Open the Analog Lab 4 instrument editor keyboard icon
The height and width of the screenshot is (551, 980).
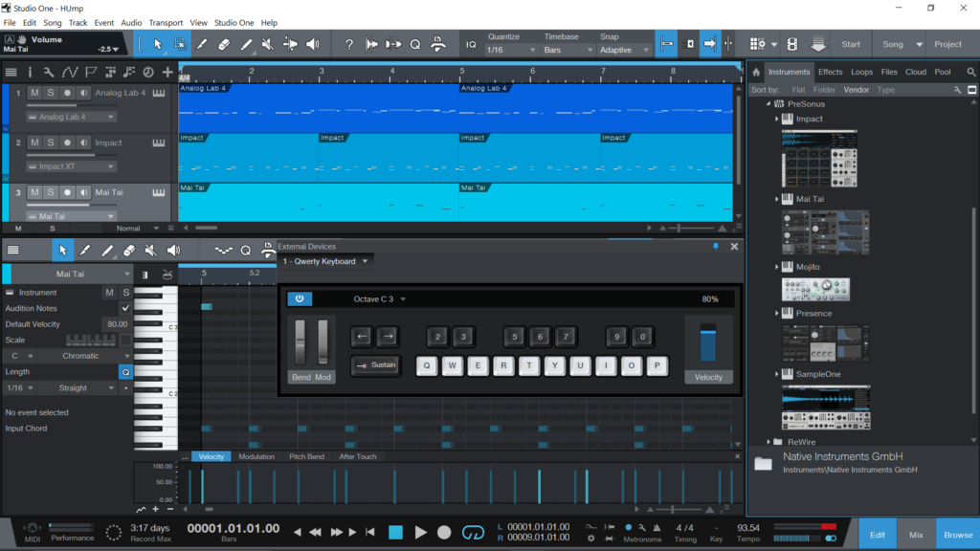[159, 93]
